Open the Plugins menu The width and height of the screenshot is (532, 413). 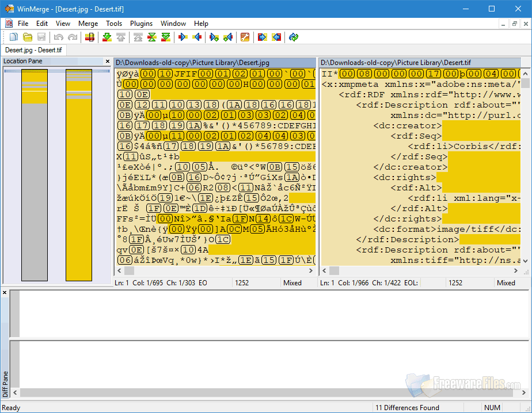[141, 24]
